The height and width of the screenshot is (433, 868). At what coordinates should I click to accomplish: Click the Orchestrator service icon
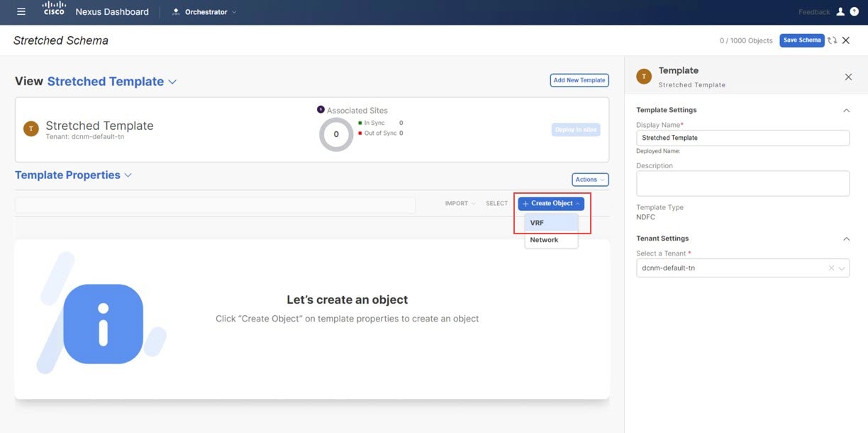pyautogui.click(x=176, y=12)
